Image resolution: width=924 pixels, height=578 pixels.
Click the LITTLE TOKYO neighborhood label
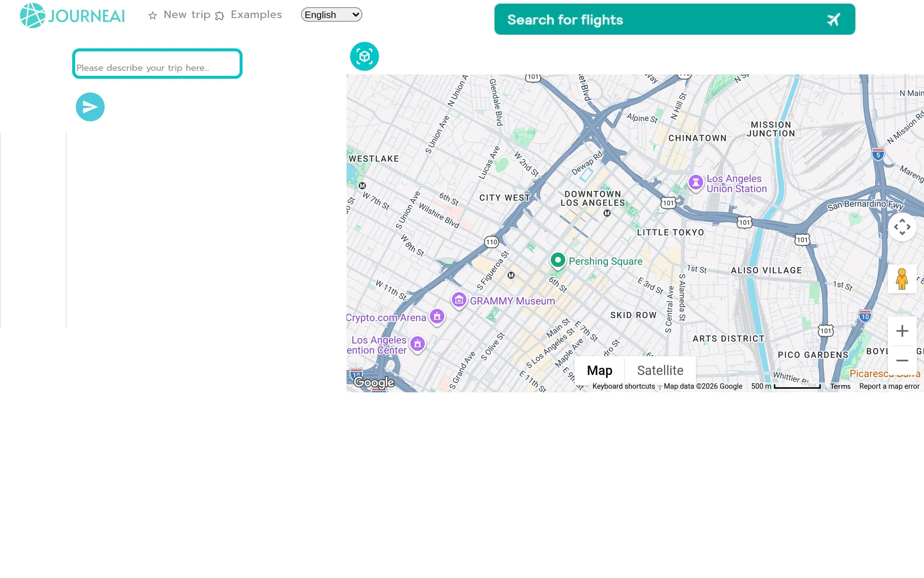pos(671,232)
